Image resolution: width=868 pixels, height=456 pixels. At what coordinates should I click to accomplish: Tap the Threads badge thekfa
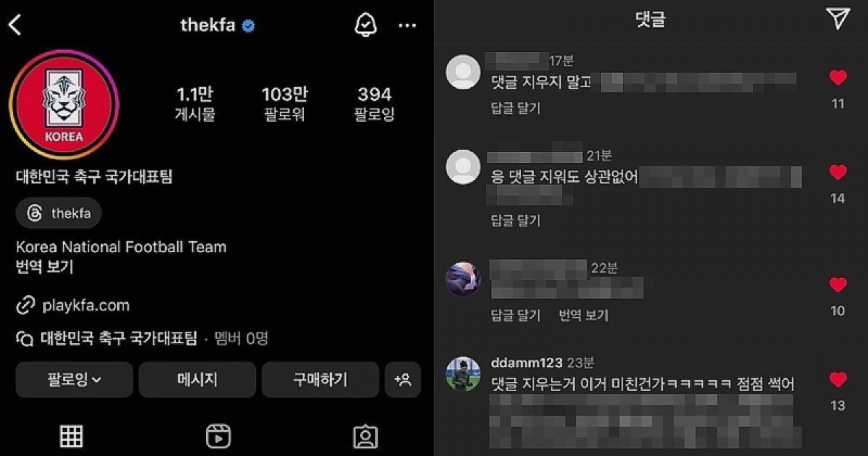tap(59, 214)
